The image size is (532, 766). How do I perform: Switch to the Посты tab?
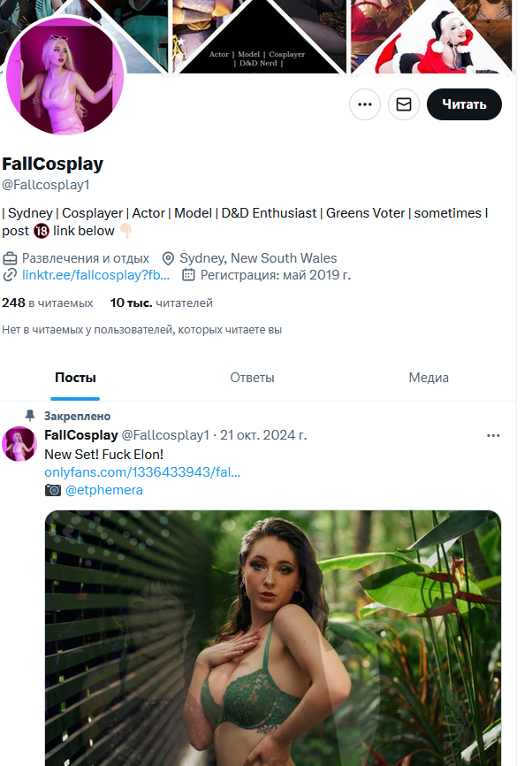point(75,378)
